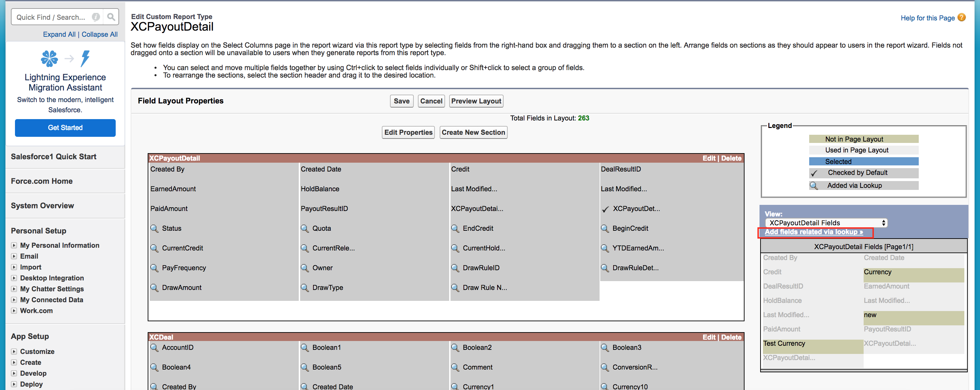Click the lookup icon beside Boolean2
Image resolution: width=980 pixels, height=390 pixels.
455,347
